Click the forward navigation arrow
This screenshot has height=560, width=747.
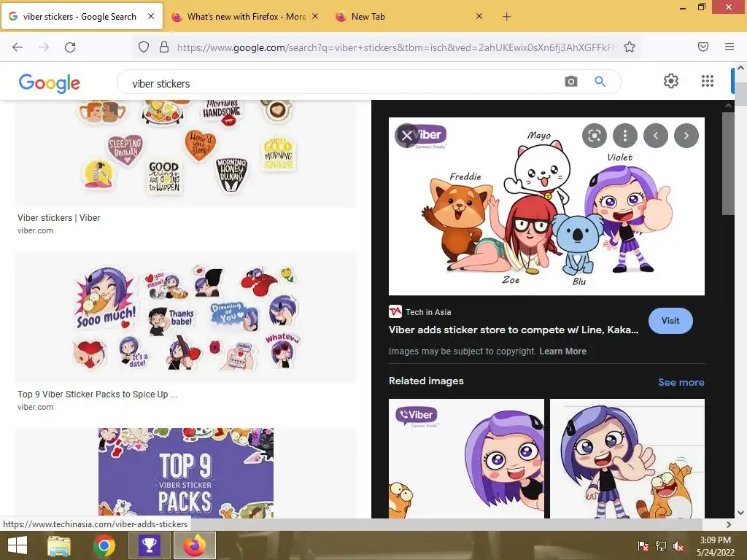point(44,47)
